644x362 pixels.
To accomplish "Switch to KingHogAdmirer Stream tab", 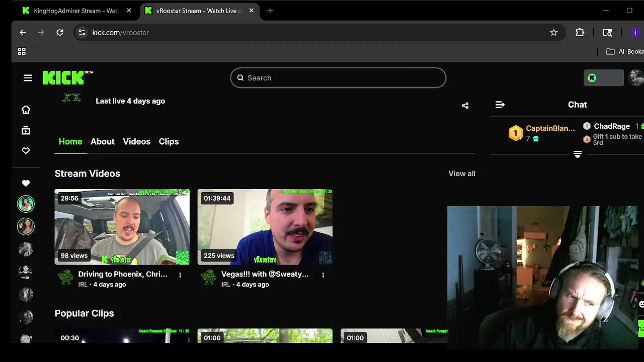I will coord(76,11).
